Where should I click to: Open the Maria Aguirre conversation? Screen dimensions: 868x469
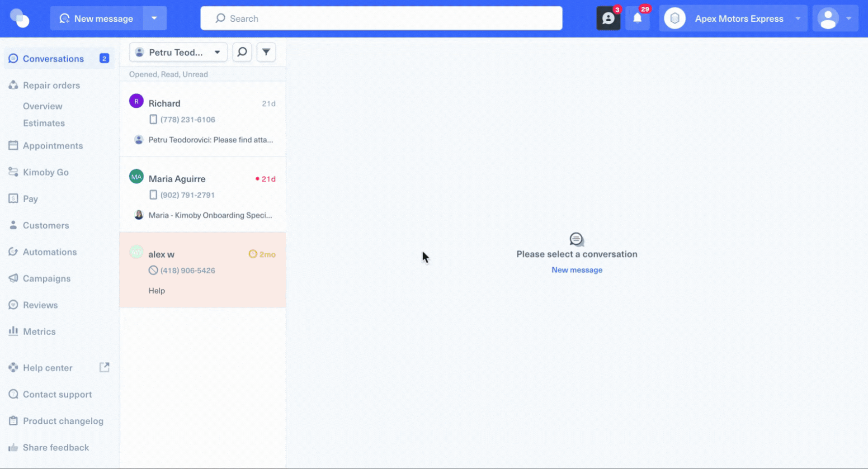tap(203, 195)
